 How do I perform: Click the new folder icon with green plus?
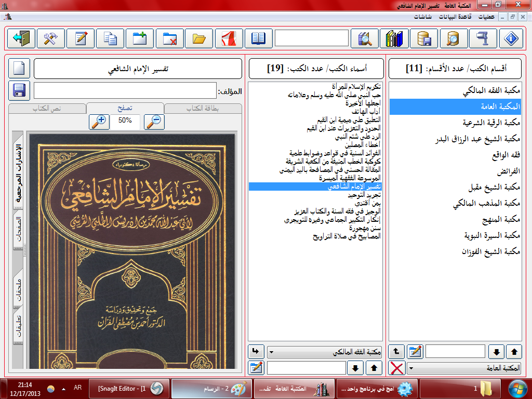coord(140,39)
